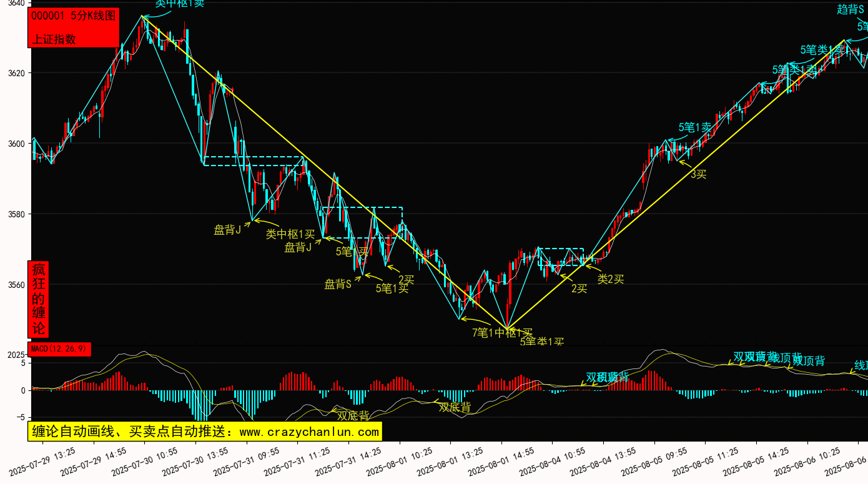Image resolution: width=868 pixels, height=484 pixels.
Task: Click the 7笔1中枢1买 signal label
Action: pyautogui.click(x=502, y=332)
